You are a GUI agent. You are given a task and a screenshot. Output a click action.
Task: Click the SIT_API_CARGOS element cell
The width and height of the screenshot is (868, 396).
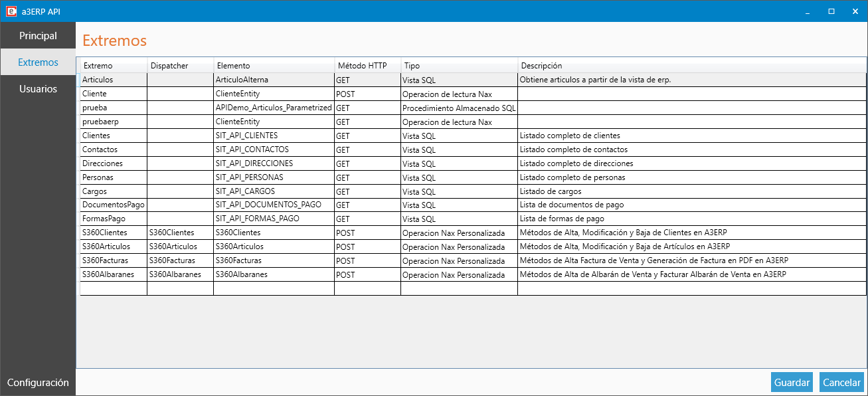tap(274, 191)
